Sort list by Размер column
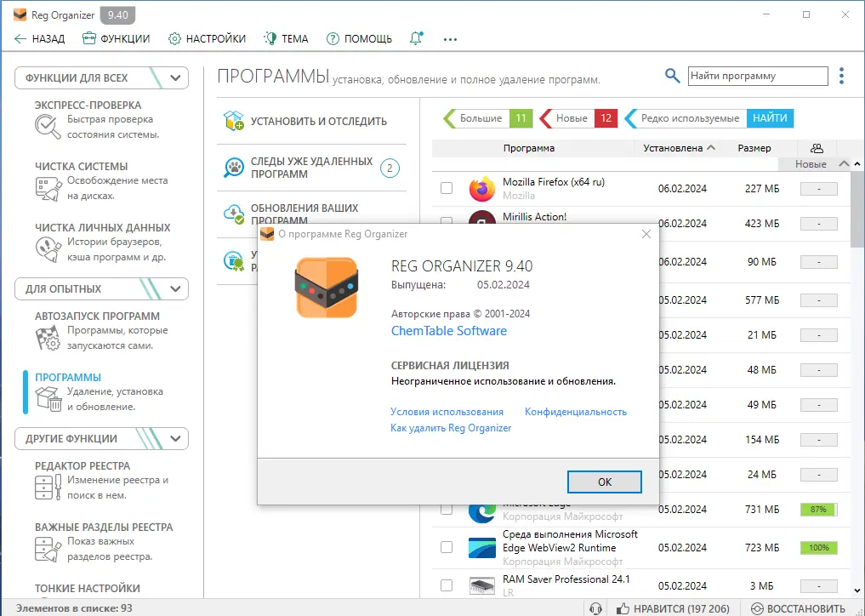Image resolution: width=865 pixels, height=616 pixels. [754, 149]
